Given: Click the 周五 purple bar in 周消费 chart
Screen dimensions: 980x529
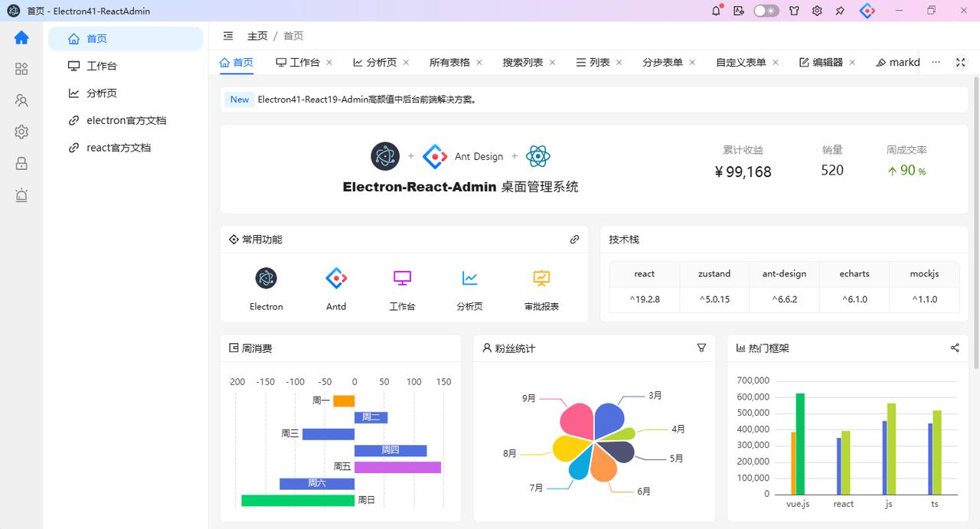Looking at the screenshot, I should pos(397,467).
